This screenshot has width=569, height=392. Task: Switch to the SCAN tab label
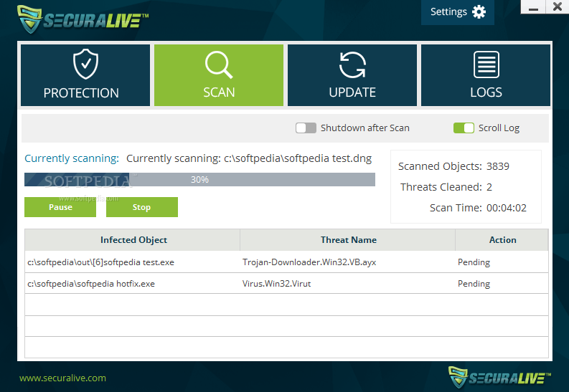[219, 92]
